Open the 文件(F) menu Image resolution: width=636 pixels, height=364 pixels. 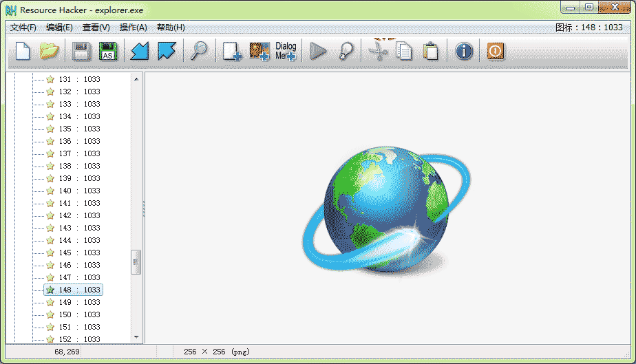23,28
